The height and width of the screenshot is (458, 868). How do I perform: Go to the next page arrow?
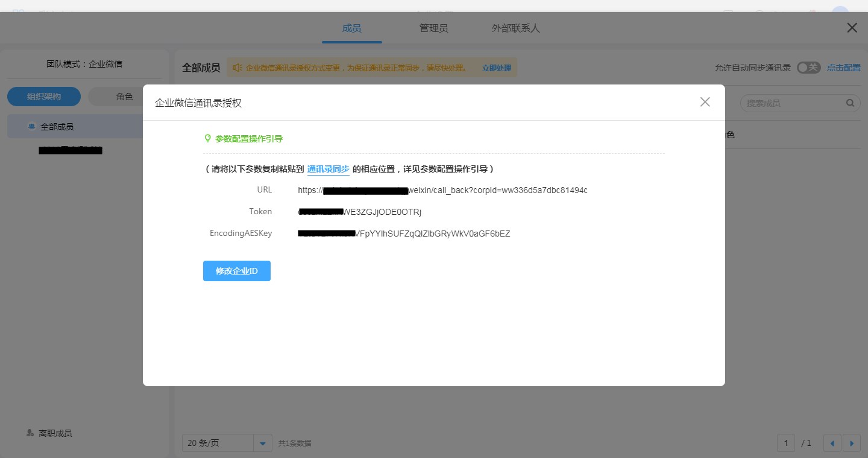pyautogui.click(x=851, y=444)
